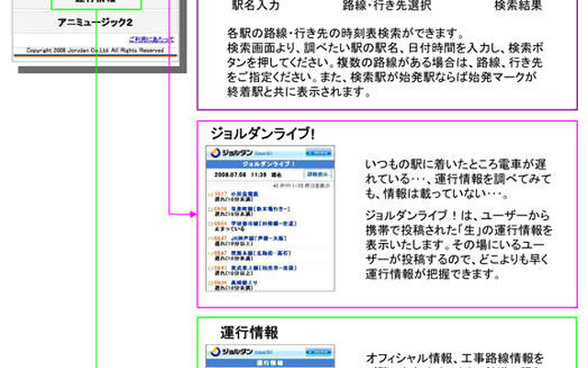588x368 pixels.
Task: Click the ジョルダンライブ! section heading
Action: [262, 133]
